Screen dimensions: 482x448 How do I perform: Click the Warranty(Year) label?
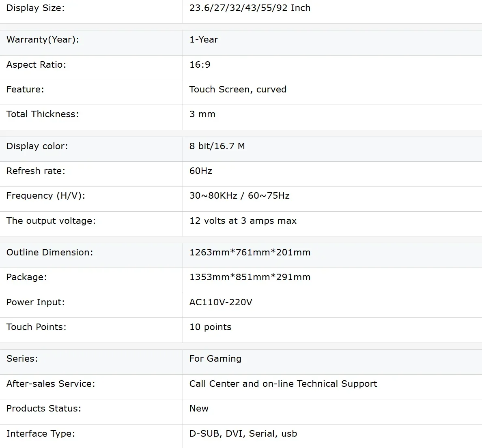[x=43, y=40]
